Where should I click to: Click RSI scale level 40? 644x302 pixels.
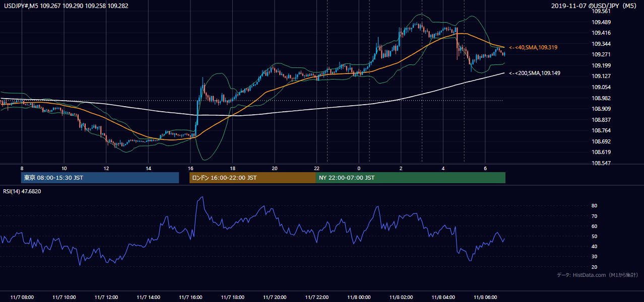pos(595,246)
